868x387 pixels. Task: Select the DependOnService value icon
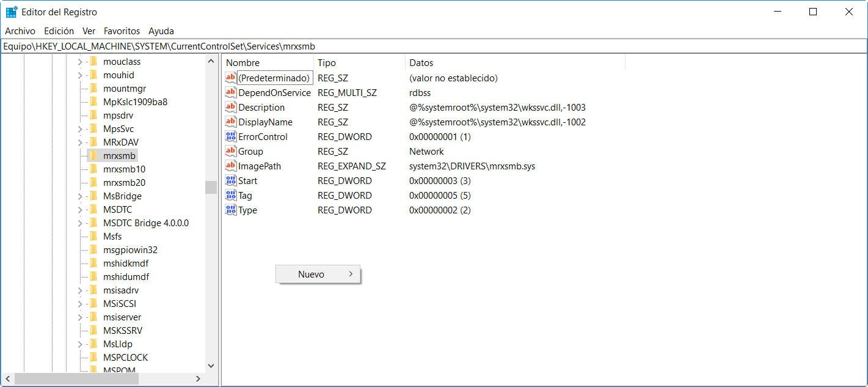231,93
